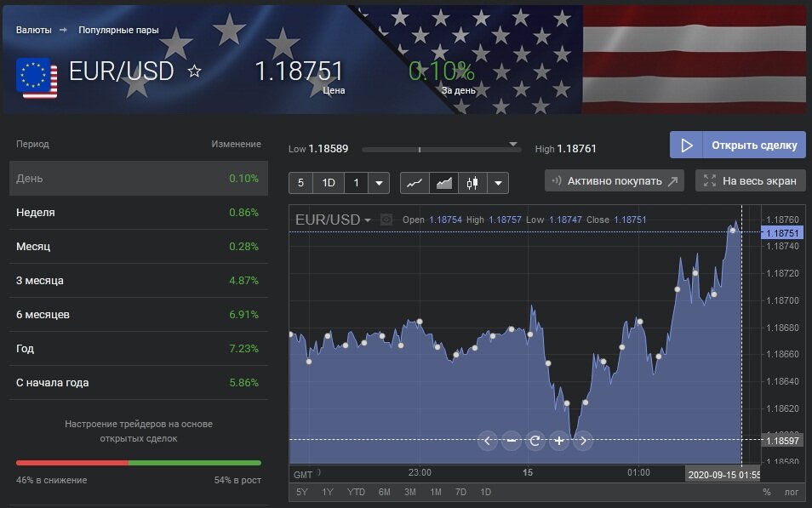Toggle percent scale on price axis

click(x=766, y=492)
